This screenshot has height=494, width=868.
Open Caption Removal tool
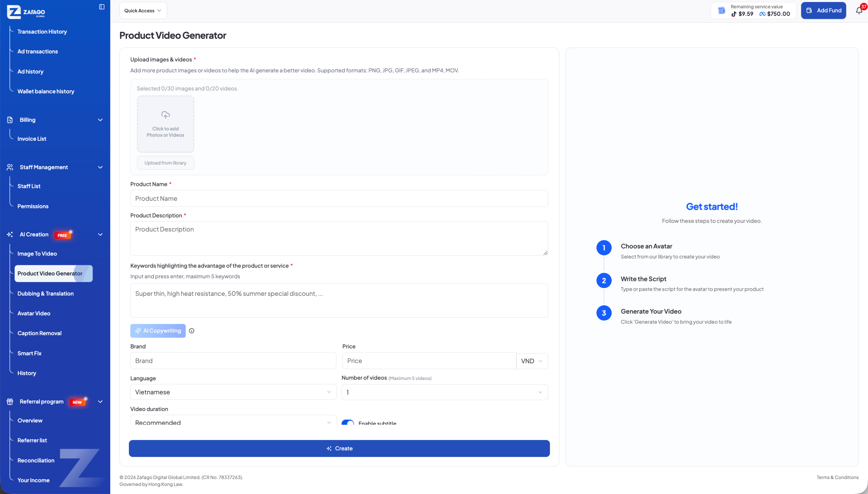40,334
